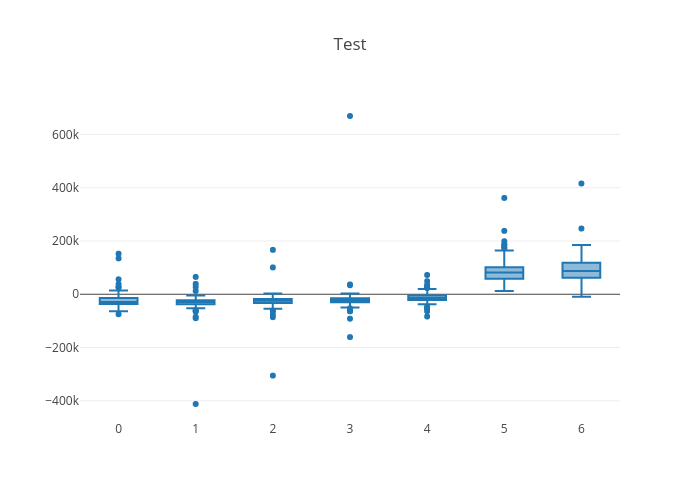
Task: Click x-axis tick label 0
Action: [x=118, y=428]
